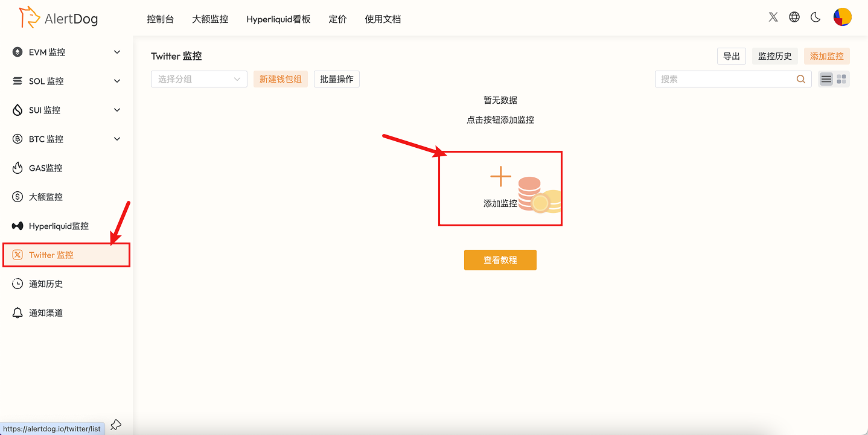The width and height of the screenshot is (868, 435).
Task: Select the GAS监控 sidebar label
Action: [x=46, y=168]
